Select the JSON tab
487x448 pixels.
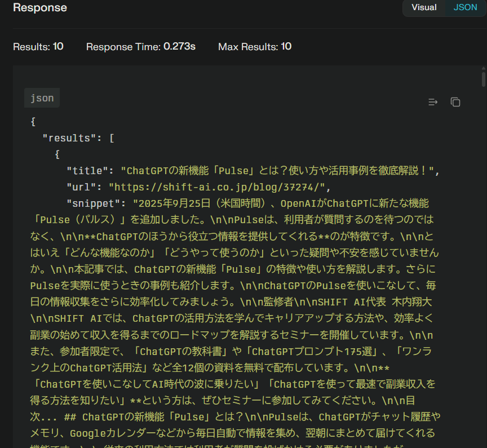[x=465, y=8]
